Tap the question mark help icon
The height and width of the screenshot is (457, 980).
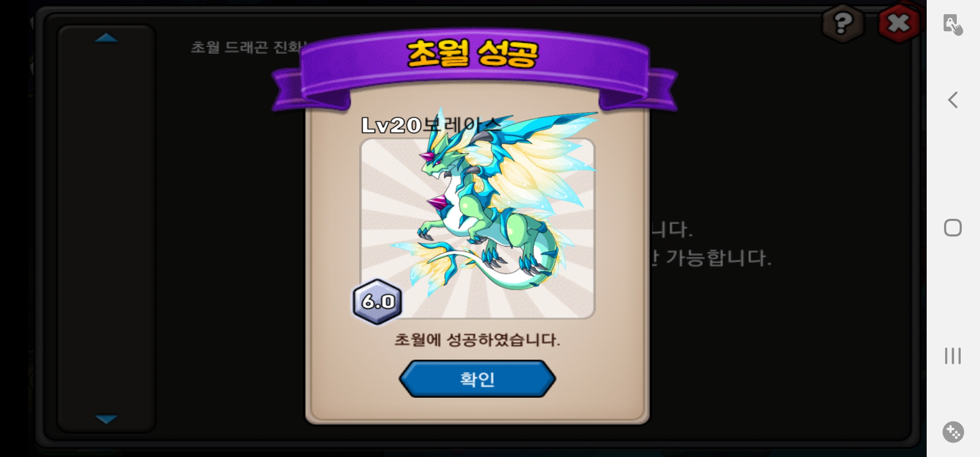coord(842,23)
